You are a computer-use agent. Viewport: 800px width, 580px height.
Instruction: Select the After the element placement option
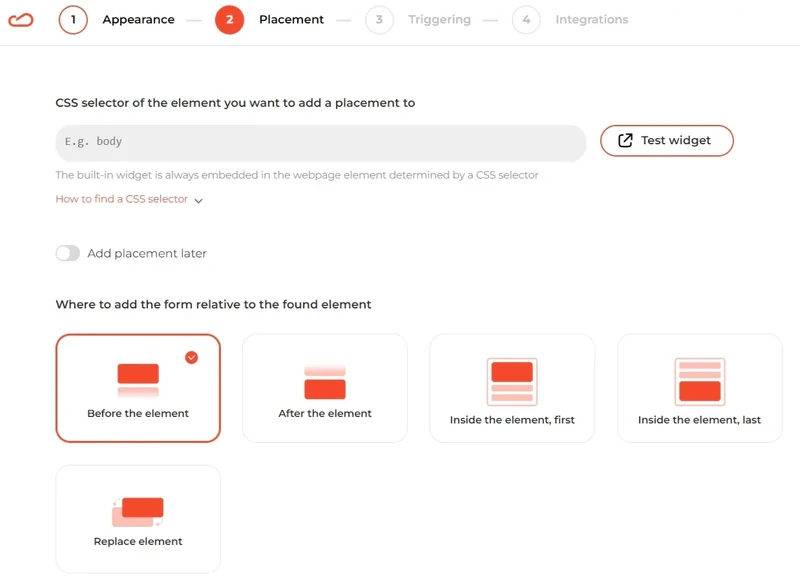(x=324, y=388)
